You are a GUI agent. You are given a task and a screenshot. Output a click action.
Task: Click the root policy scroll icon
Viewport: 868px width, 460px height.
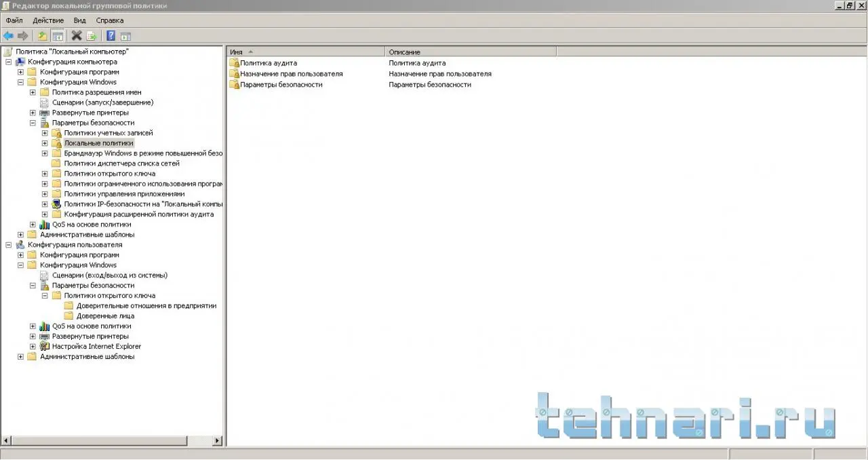(x=7, y=52)
